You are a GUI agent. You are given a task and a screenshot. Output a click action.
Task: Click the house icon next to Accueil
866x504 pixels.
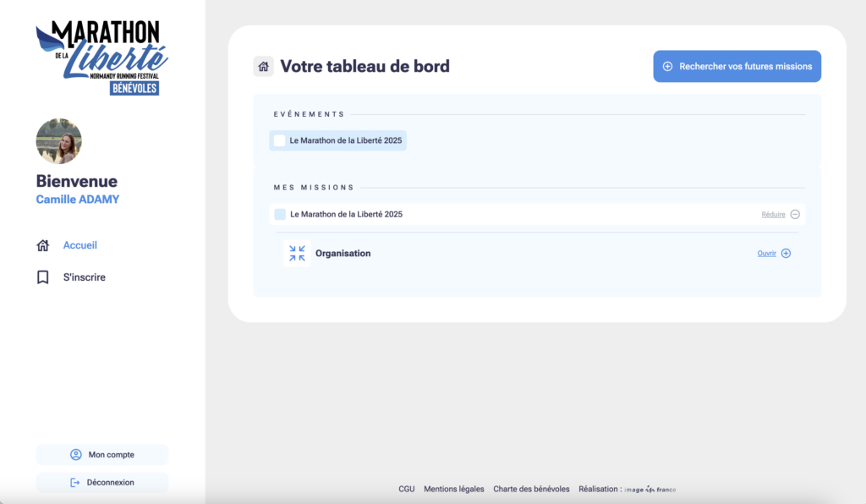(x=43, y=245)
